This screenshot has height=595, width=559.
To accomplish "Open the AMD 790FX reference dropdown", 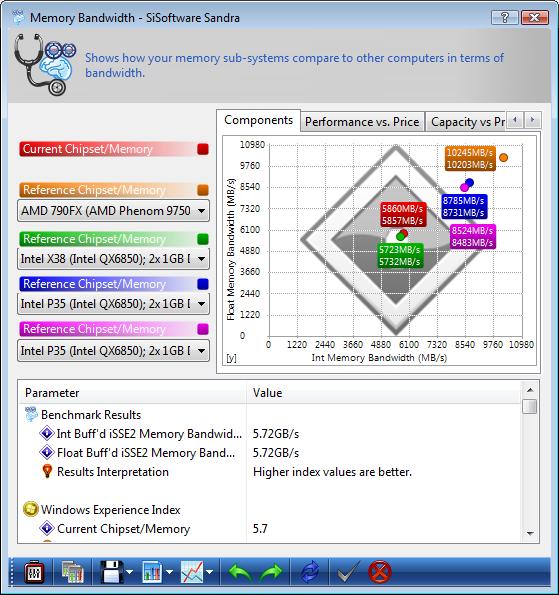I will (x=113, y=211).
